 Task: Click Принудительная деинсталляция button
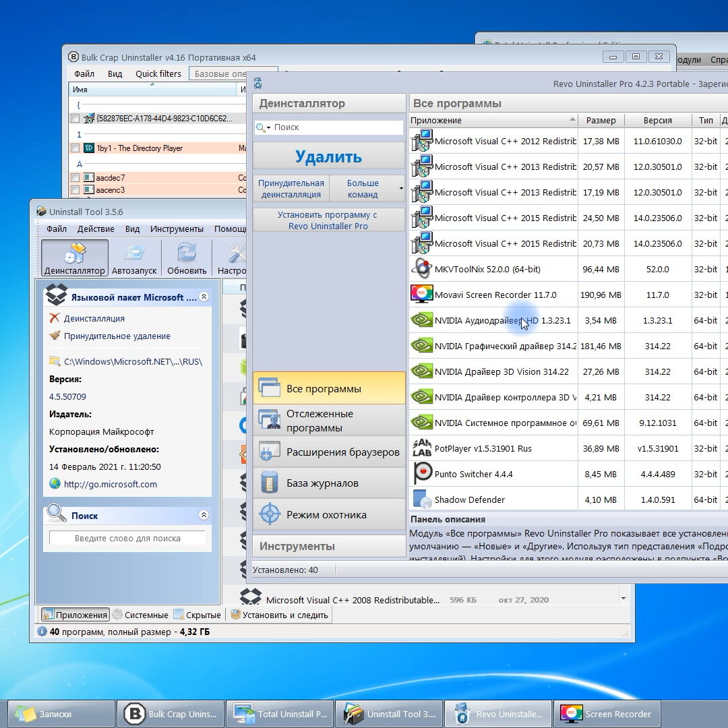291,189
